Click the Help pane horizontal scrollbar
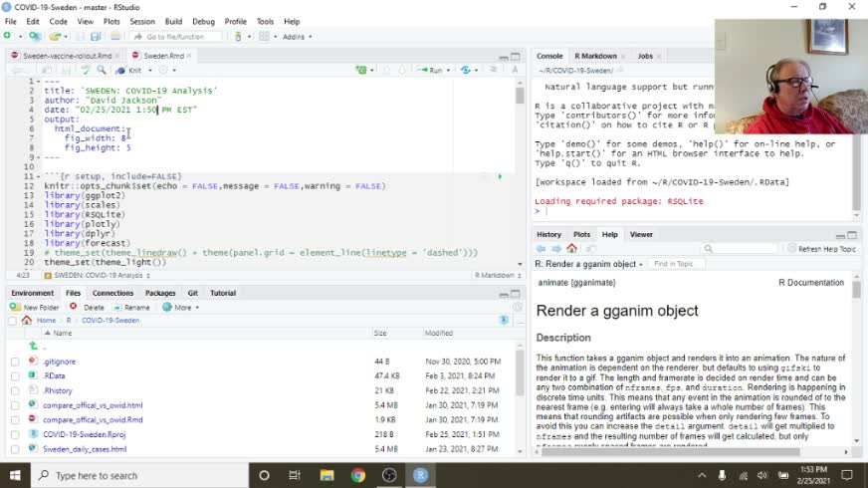 671,452
